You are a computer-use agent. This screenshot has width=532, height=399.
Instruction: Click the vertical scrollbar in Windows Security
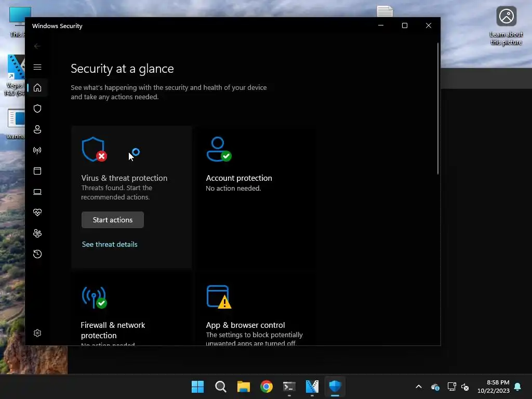pyautogui.click(x=437, y=109)
